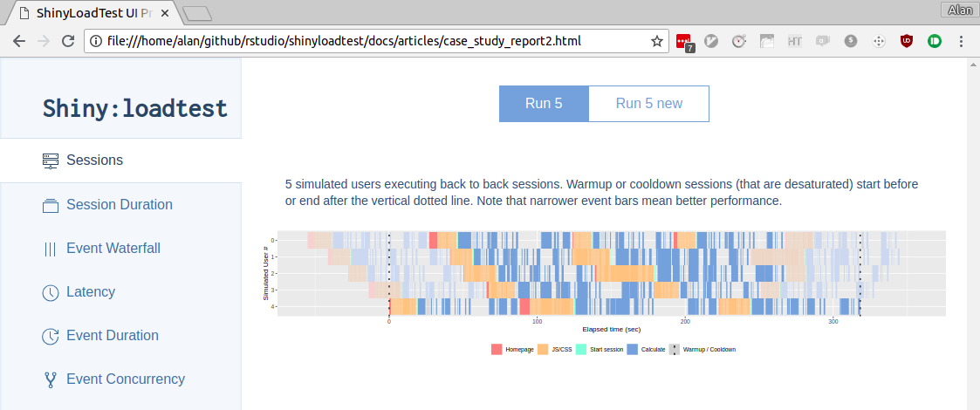The width and height of the screenshot is (980, 410).
Task: Click the Alan profile button
Action: click(958, 10)
